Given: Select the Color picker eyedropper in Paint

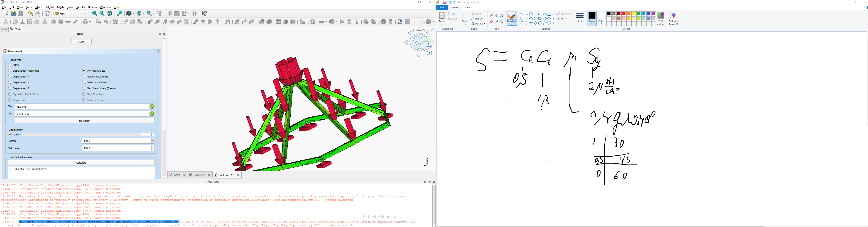Looking at the screenshot, I should 496,22.
